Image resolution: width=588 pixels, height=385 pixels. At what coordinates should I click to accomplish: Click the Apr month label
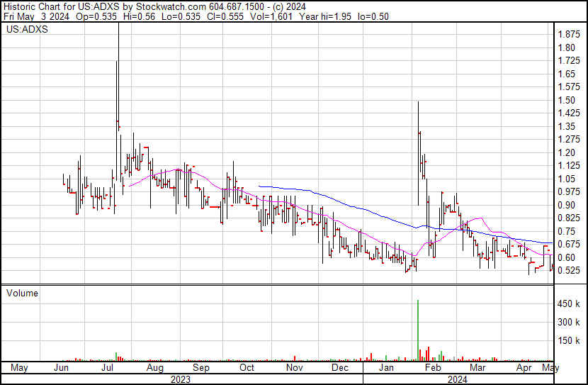(524, 368)
